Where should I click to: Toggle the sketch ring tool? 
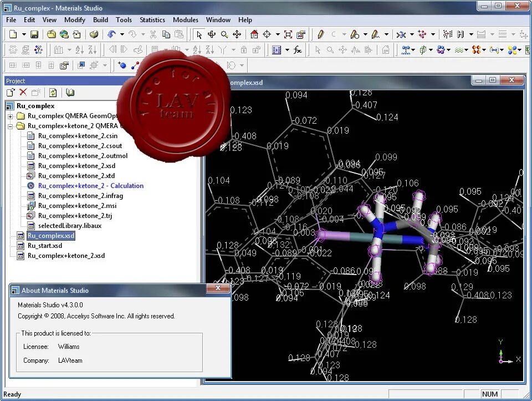(x=354, y=34)
